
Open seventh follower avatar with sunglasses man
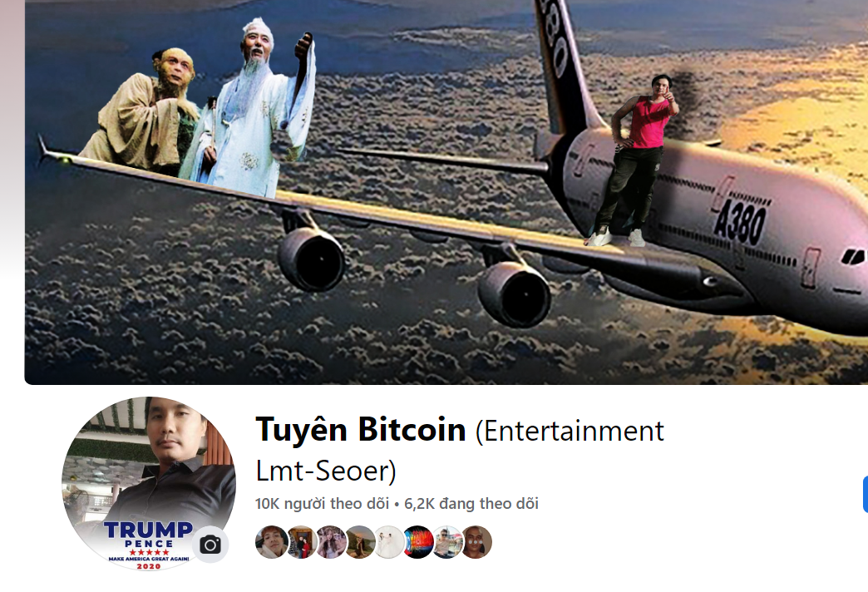tap(448, 541)
